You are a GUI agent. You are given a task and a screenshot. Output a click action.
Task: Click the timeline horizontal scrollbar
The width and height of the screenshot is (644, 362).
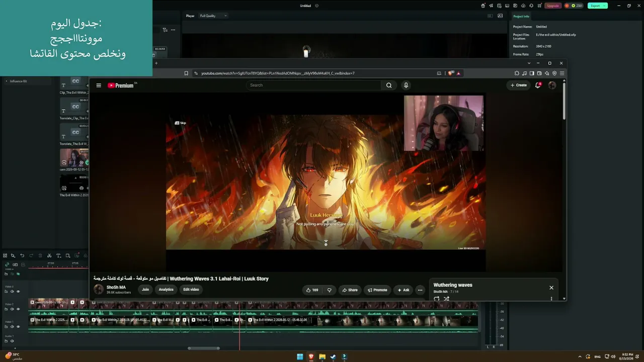click(x=204, y=348)
